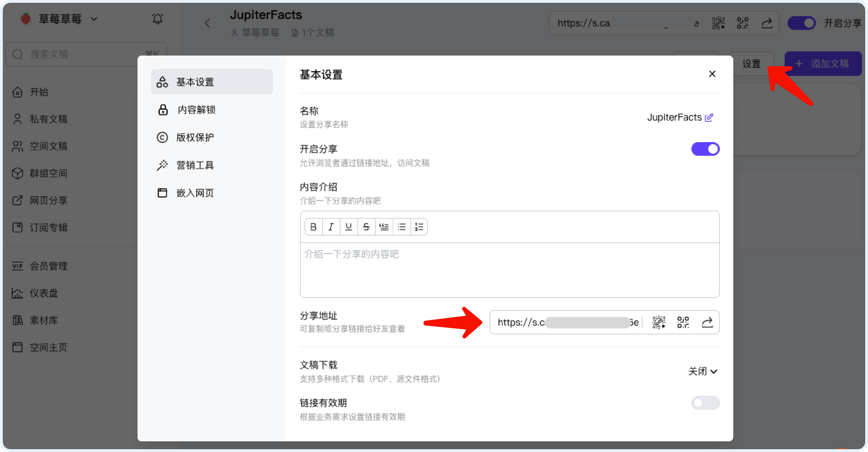Image resolution: width=868 pixels, height=452 pixels.
Task: Open the mini-program code icon beside share address
Action: pyautogui.click(x=659, y=322)
